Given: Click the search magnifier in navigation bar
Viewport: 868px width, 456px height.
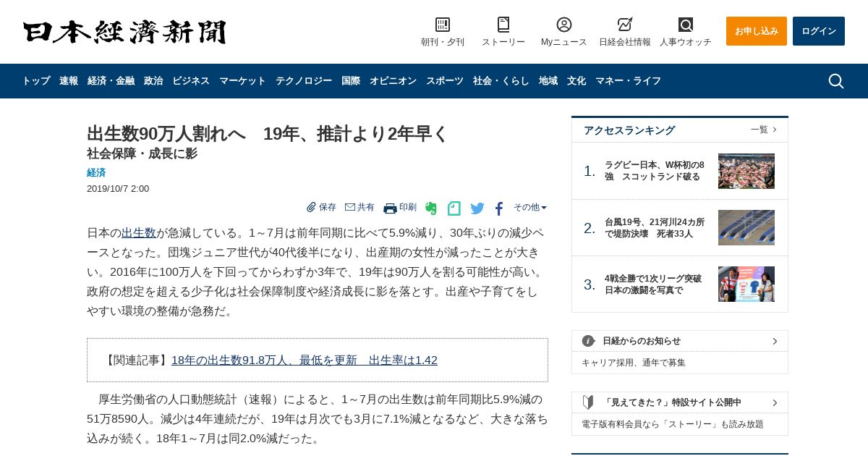Looking at the screenshot, I should (x=835, y=81).
